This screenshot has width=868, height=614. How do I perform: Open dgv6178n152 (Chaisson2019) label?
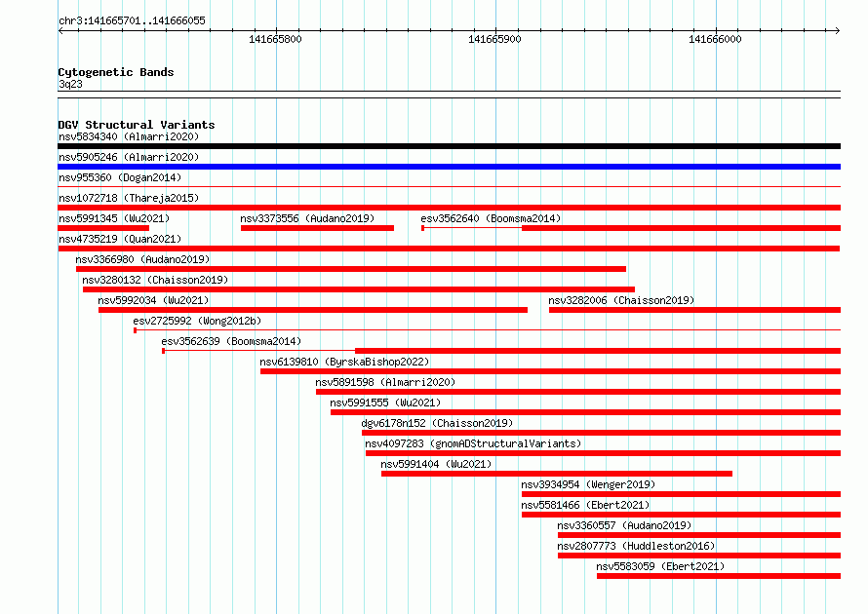click(x=437, y=423)
